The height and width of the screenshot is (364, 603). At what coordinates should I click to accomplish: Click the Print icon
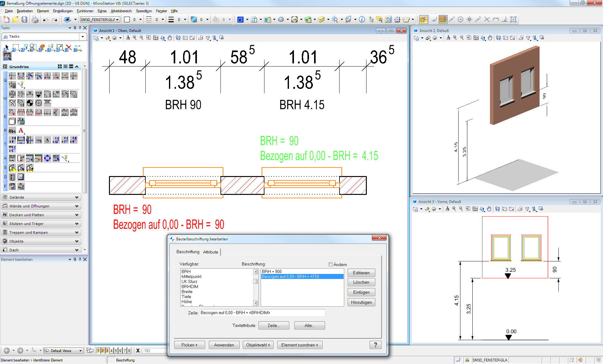click(35, 19)
